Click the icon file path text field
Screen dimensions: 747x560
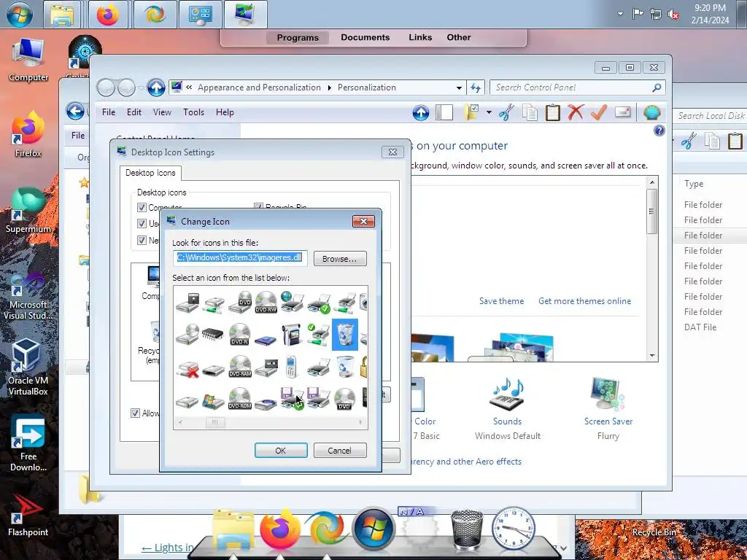tap(239, 258)
